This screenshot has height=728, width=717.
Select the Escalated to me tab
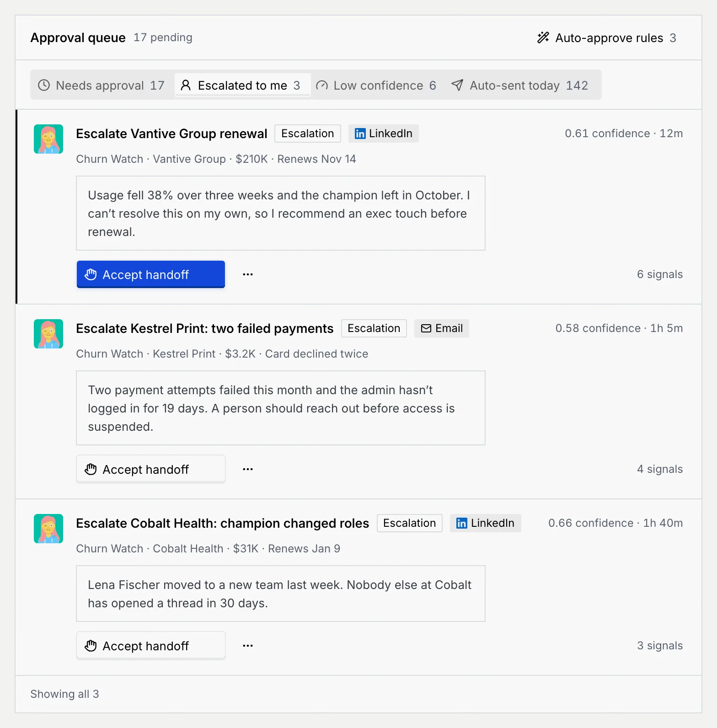pos(242,85)
